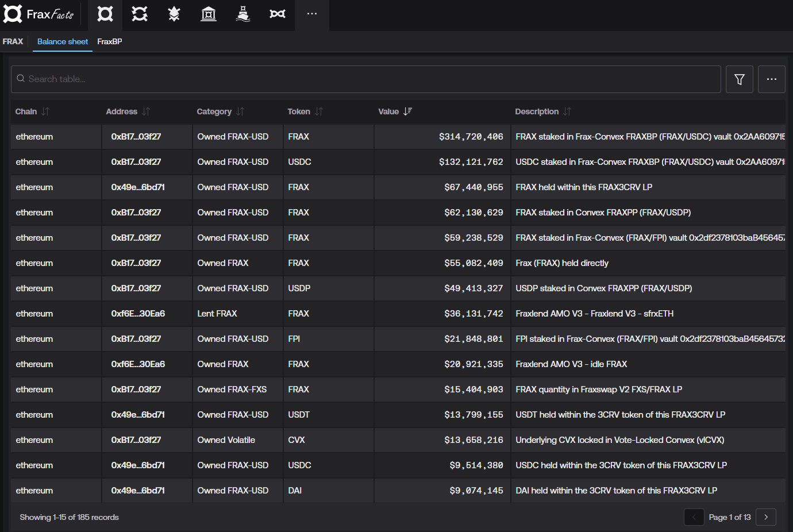The image size is (793, 532).
Task: Click the Description column header label
Action: coord(537,111)
